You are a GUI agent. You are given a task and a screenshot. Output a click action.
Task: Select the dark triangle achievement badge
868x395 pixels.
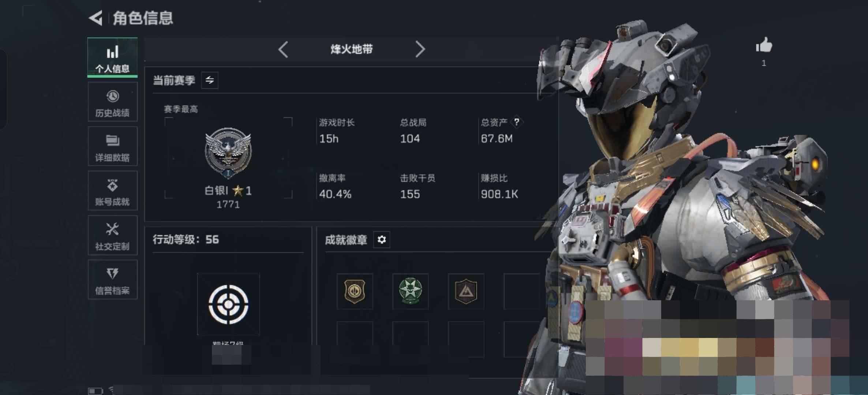tap(466, 291)
